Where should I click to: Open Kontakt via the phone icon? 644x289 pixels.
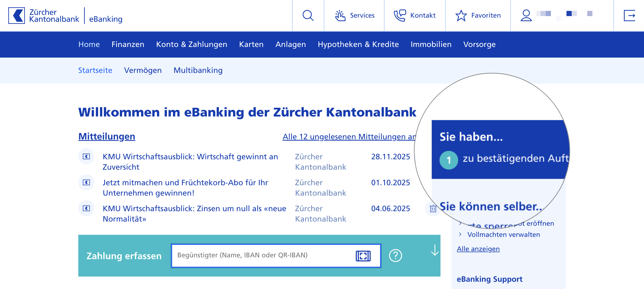click(x=399, y=16)
